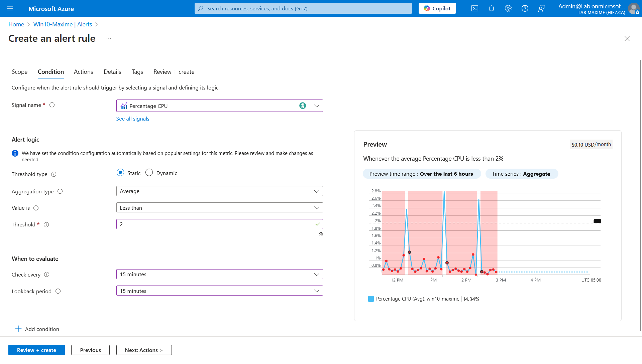This screenshot has height=364, width=642.
Task: Open the Azure portal hamburger menu
Action: click(10, 8)
